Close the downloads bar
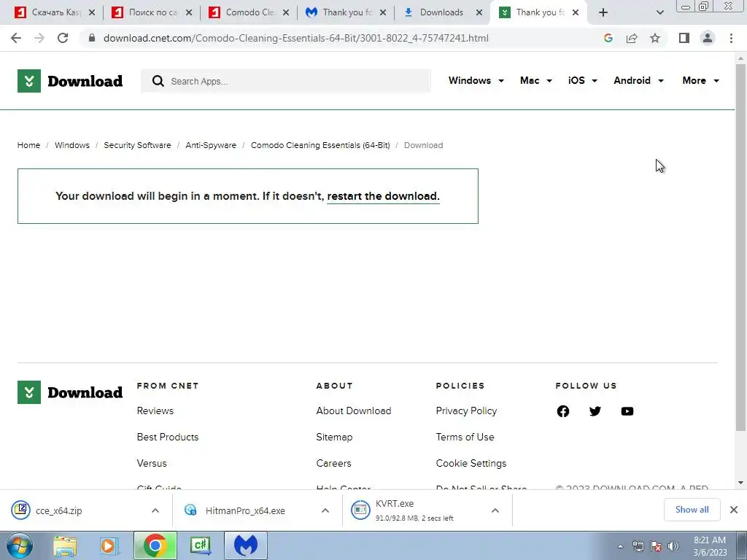The width and height of the screenshot is (747, 560). tap(734, 510)
